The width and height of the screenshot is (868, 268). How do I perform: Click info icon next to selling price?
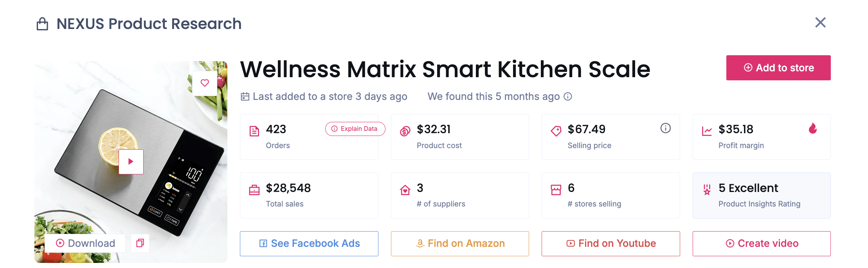tap(665, 128)
